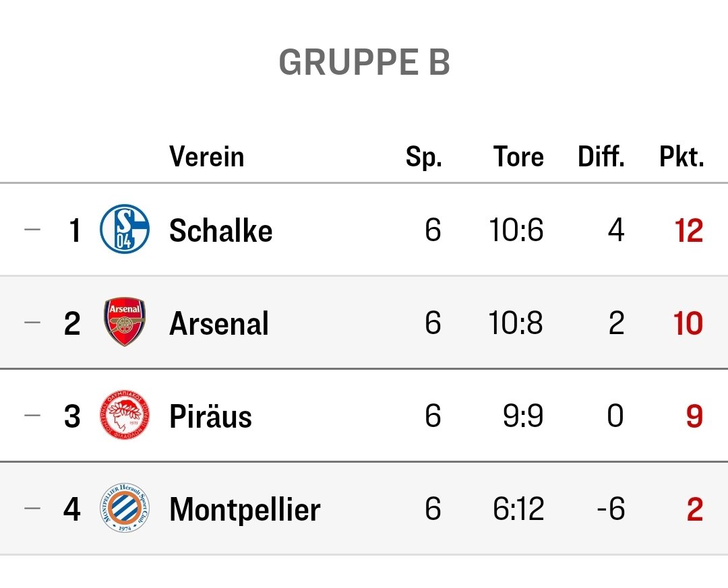
Task: Click the Sp. column header
Action: [423, 158]
